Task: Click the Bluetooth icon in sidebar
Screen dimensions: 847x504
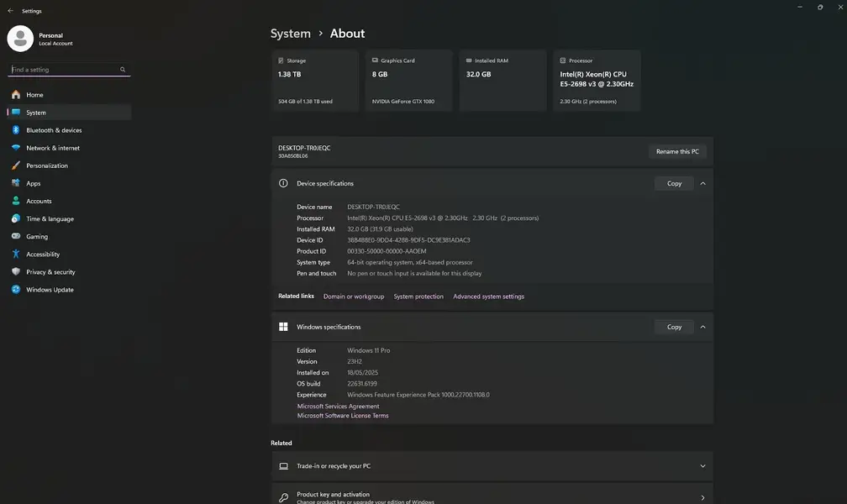Action: 16,130
